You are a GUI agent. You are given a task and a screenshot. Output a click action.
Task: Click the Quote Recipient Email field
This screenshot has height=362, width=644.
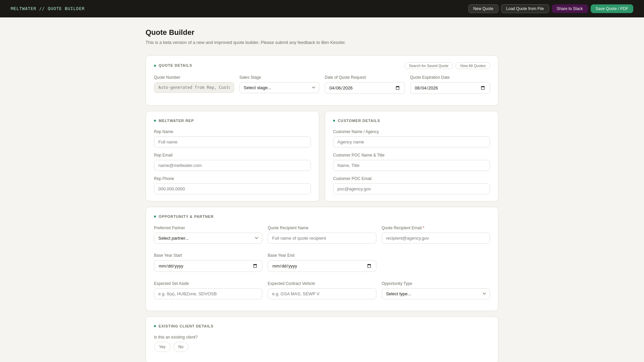coord(436,238)
